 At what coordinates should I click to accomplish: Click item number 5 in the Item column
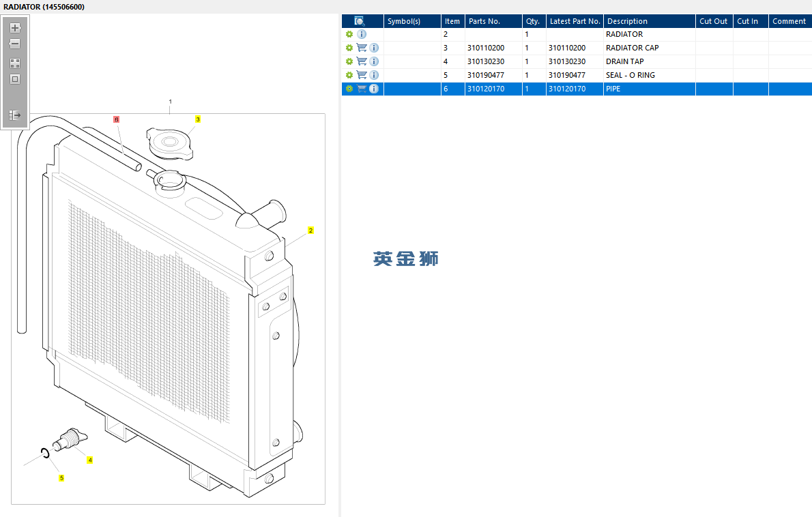tap(446, 75)
